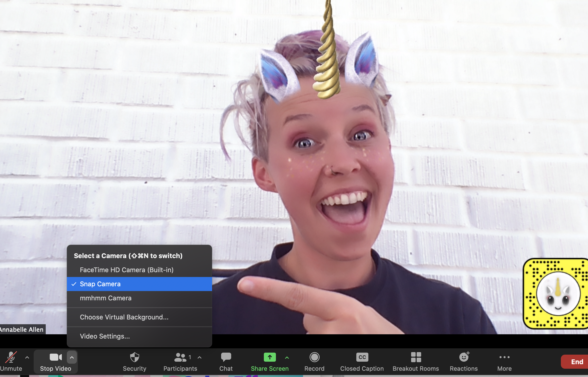Expand share screen options arrow

287,357
